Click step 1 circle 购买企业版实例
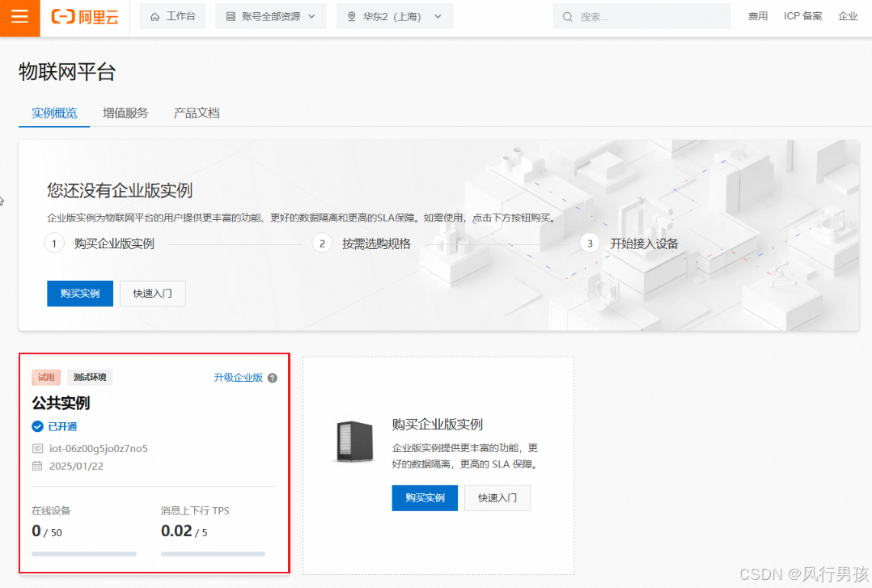This screenshot has width=872, height=588. tap(54, 243)
